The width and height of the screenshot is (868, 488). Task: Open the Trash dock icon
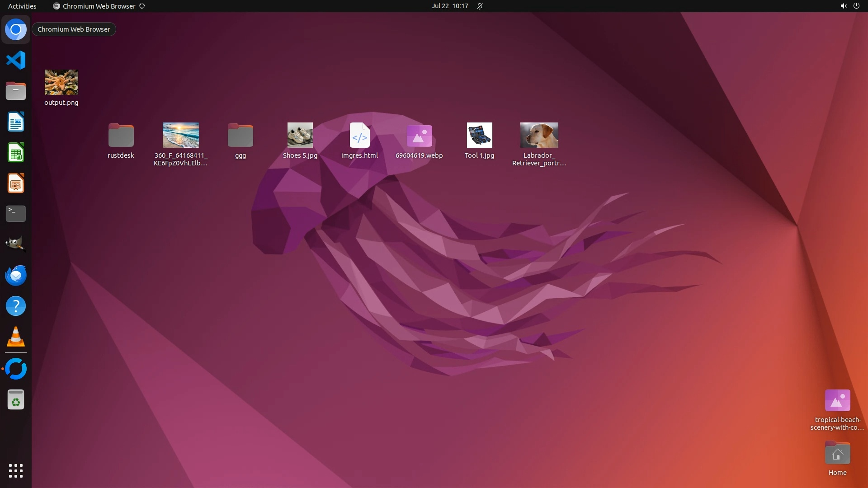pyautogui.click(x=16, y=400)
